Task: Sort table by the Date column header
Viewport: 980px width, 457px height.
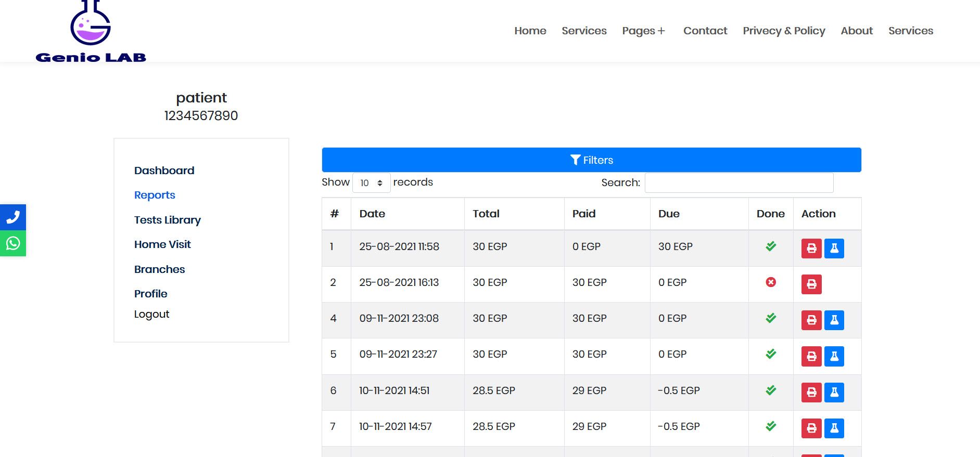Action: pos(408,214)
